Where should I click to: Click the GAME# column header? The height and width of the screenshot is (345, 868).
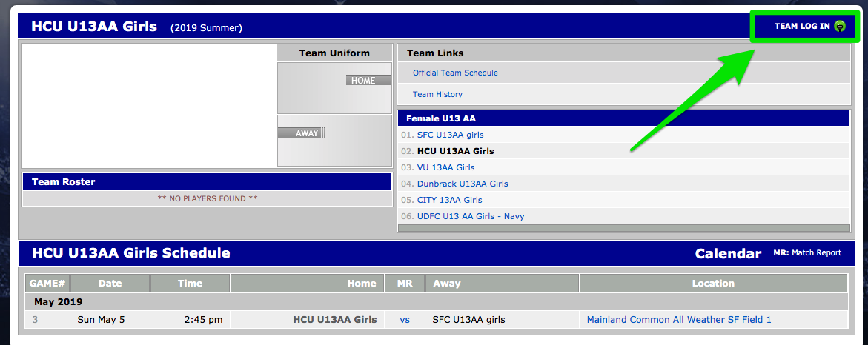pos(47,283)
